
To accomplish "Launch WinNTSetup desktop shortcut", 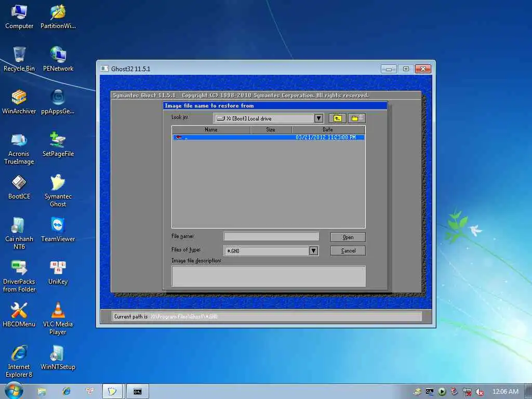I will click(58, 358).
